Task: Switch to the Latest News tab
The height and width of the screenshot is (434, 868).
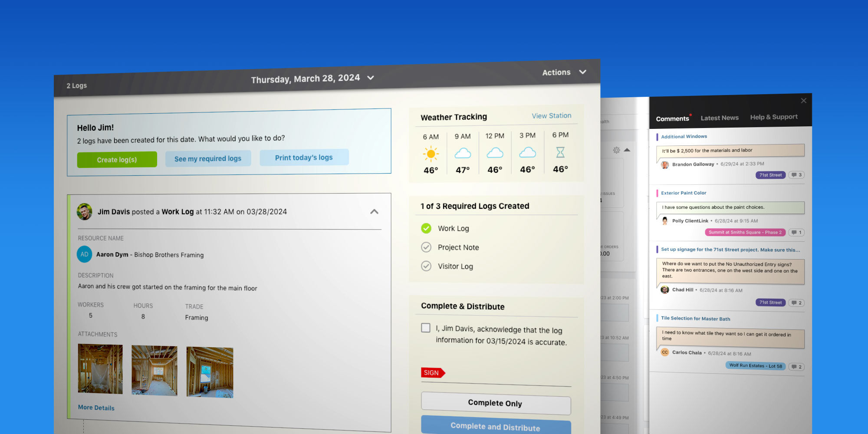Action: [x=720, y=118]
